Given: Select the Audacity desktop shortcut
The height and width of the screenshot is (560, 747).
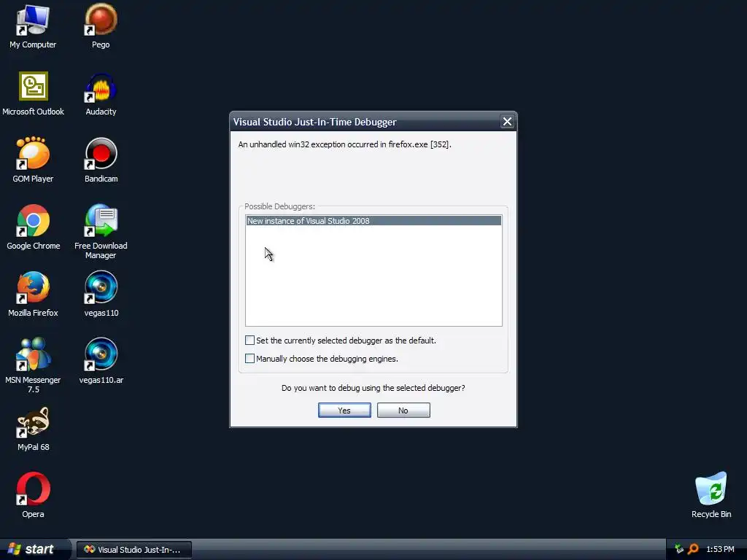Looking at the screenshot, I should tap(101, 94).
